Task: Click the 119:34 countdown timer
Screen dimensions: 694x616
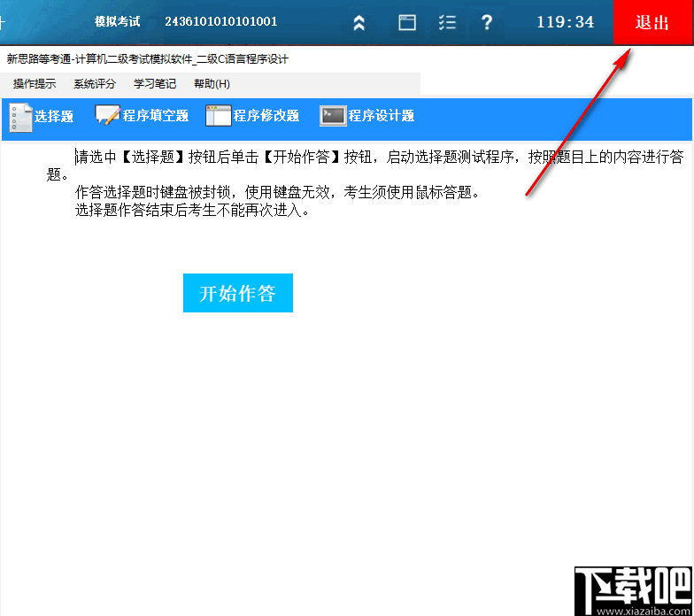Action: (565, 22)
